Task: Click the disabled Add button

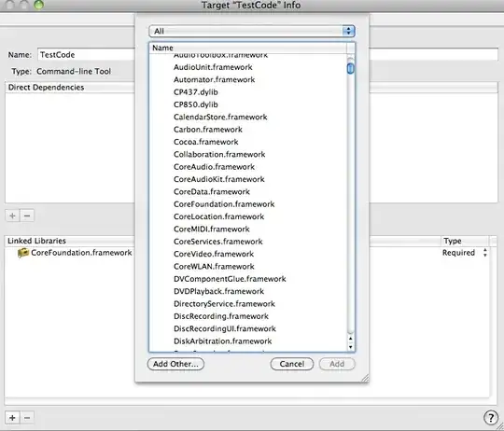Action: tap(337, 364)
